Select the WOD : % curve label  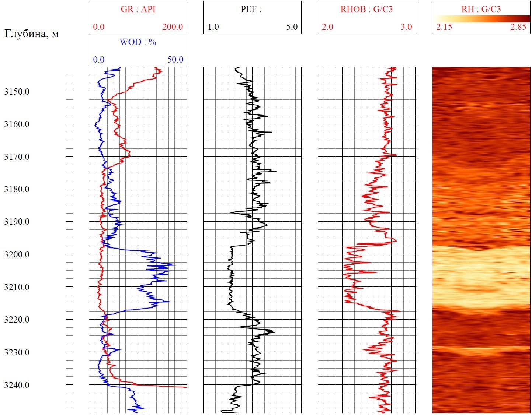[138, 42]
